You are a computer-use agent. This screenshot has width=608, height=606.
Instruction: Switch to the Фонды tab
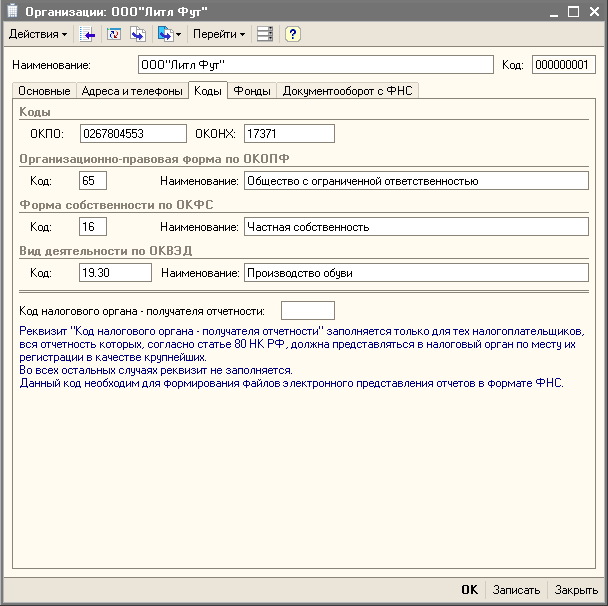pyautogui.click(x=251, y=91)
